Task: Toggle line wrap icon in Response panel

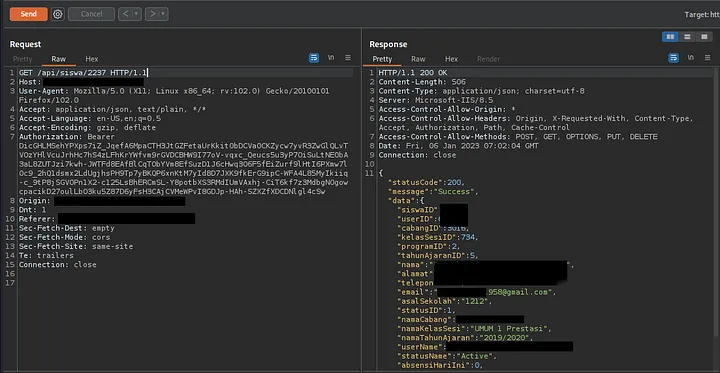Action: click(673, 58)
